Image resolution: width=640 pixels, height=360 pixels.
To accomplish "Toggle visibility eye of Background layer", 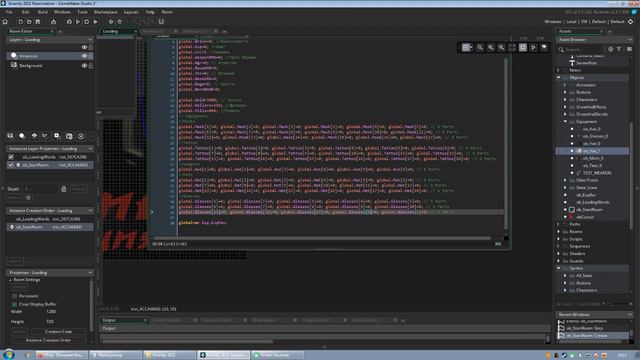I will (x=84, y=65).
